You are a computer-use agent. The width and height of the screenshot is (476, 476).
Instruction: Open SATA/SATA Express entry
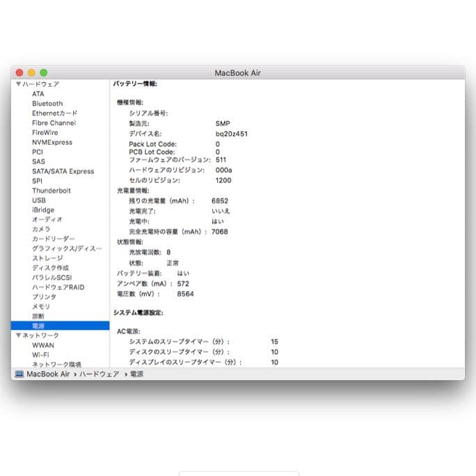click(63, 171)
